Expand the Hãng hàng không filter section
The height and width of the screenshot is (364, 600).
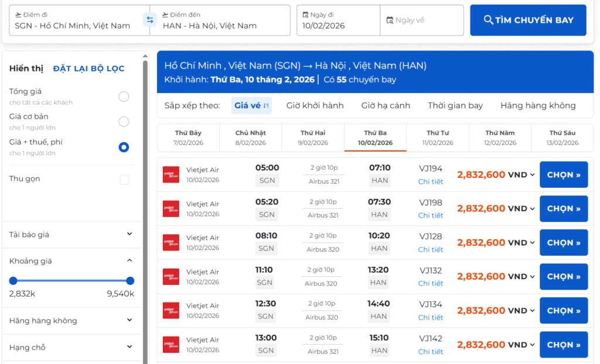pos(130,321)
